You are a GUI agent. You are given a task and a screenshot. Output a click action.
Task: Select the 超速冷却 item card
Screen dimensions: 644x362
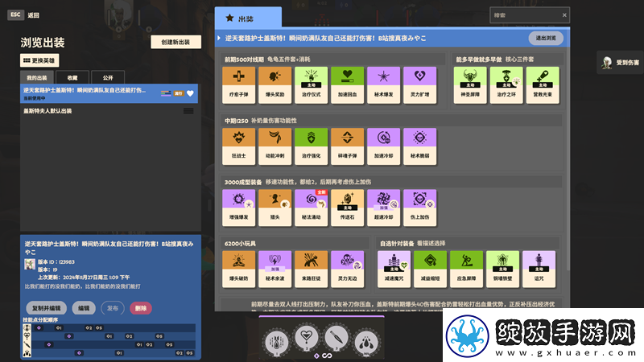[384, 208]
